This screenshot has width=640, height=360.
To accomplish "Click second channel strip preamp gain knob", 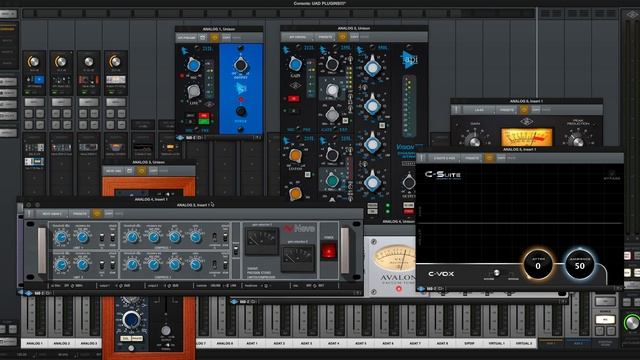I will click(x=61, y=62).
